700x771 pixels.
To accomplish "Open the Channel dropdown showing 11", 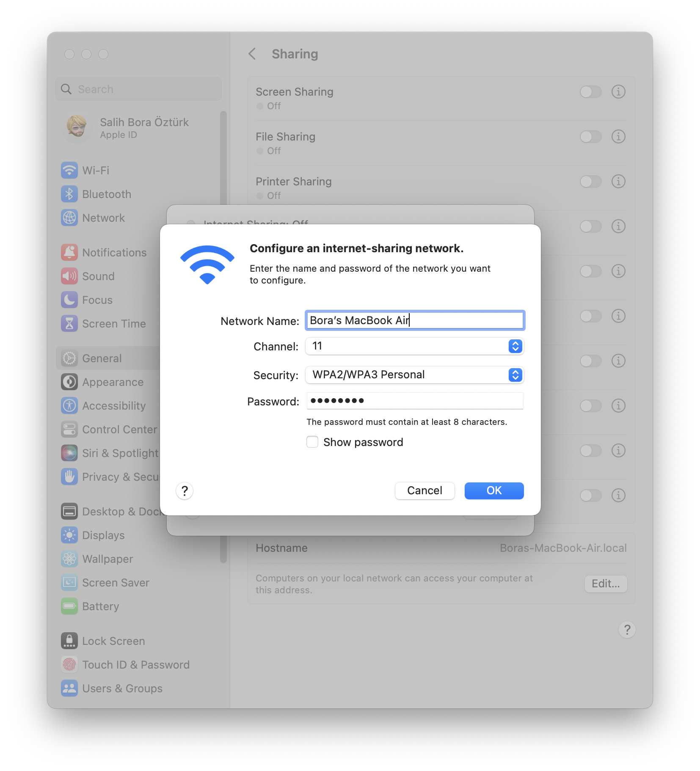I will [414, 346].
